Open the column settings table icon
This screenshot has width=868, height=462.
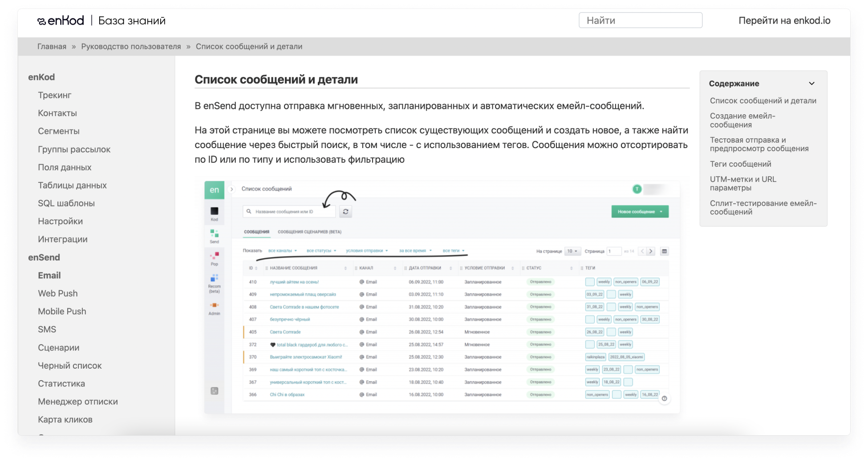pyautogui.click(x=664, y=251)
